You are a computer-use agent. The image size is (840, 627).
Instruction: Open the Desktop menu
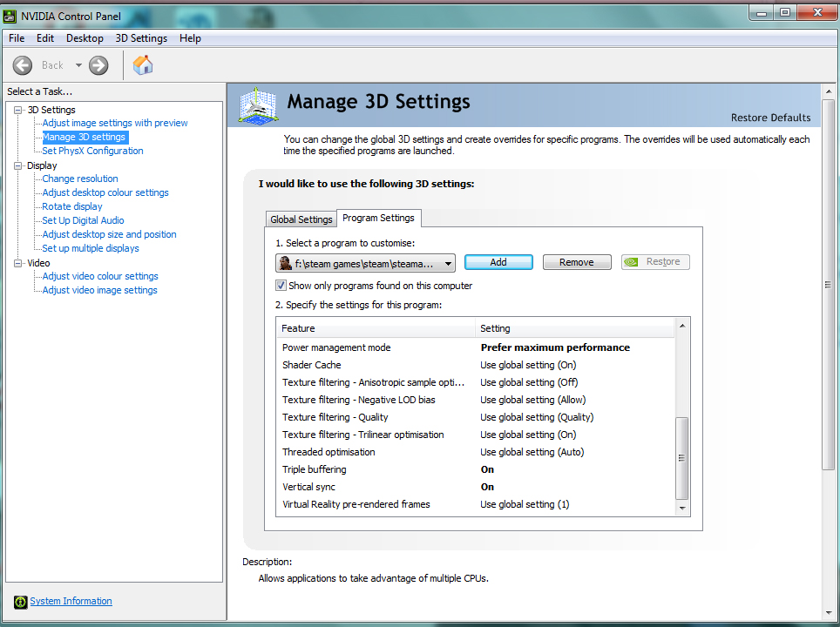click(x=85, y=38)
